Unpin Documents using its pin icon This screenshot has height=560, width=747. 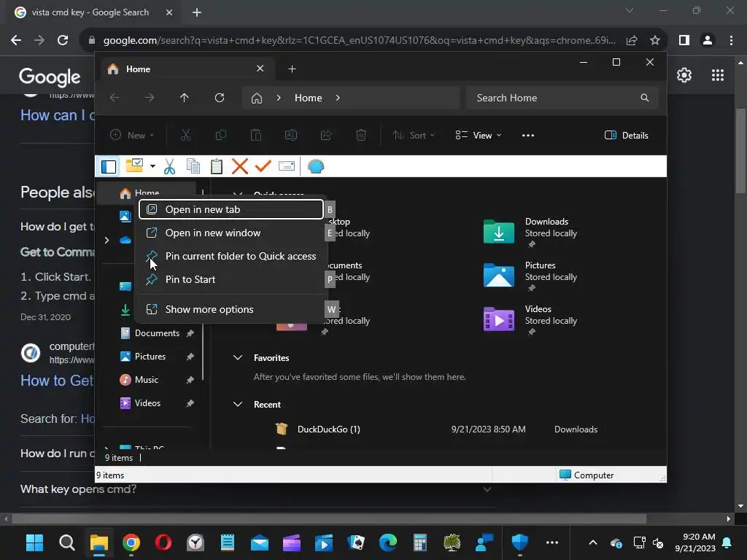point(190,333)
